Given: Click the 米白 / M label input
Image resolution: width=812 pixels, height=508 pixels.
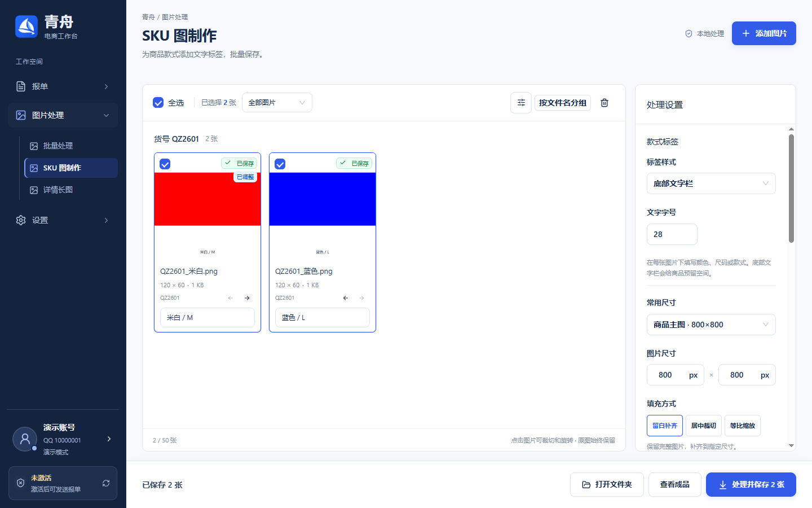Looking at the screenshot, I should pyautogui.click(x=208, y=318).
